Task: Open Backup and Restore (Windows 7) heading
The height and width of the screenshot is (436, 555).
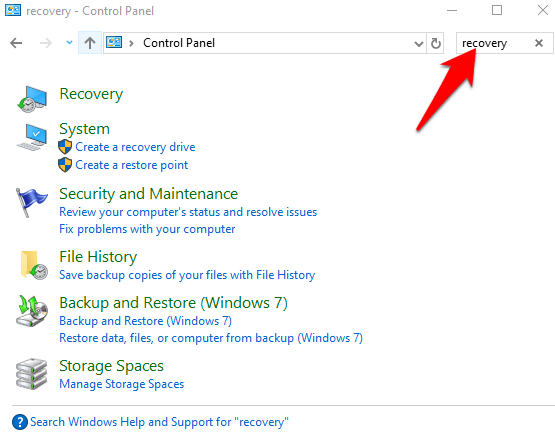Action: (173, 303)
